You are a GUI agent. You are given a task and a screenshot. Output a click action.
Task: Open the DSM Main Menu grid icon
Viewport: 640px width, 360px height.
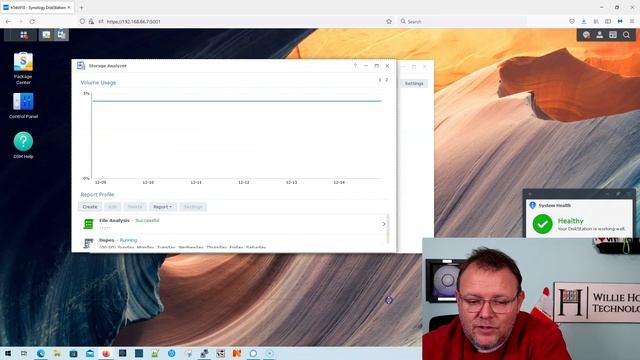pos(24,35)
